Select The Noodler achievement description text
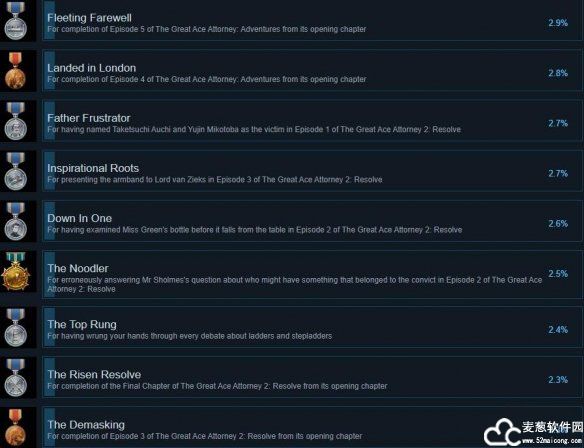Image resolution: width=584 pixels, height=448 pixels. coord(295,285)
